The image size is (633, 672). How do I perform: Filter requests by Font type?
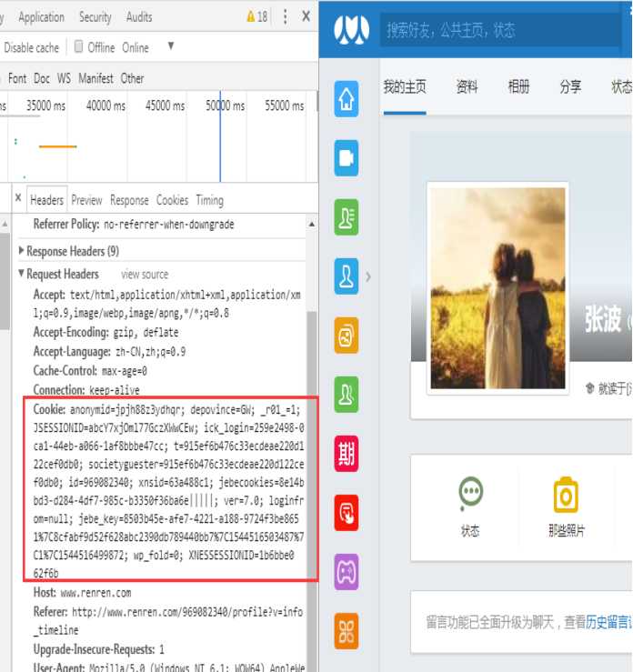point(17,78)
